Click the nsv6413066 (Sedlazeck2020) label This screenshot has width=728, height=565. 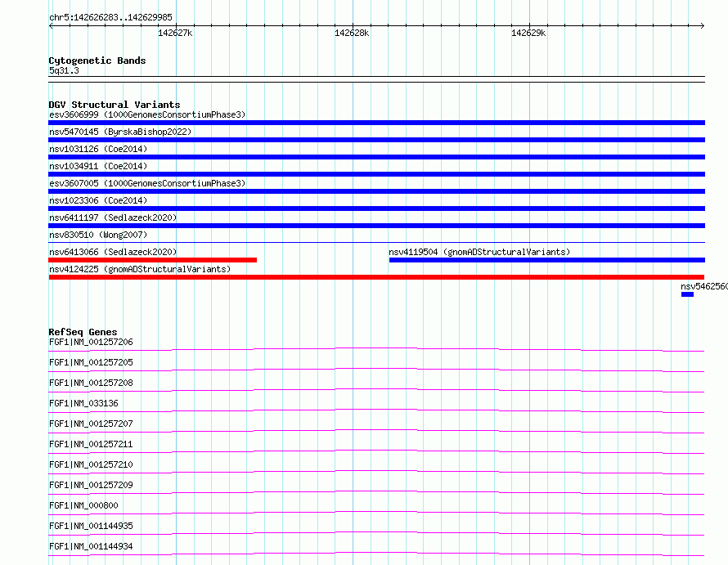113,252
